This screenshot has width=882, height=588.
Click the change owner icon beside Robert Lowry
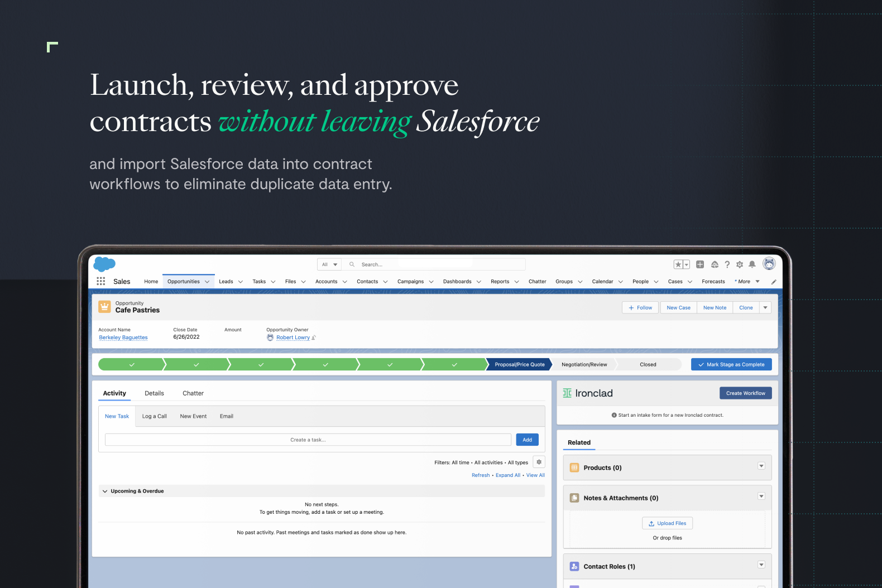pos(314,338)
